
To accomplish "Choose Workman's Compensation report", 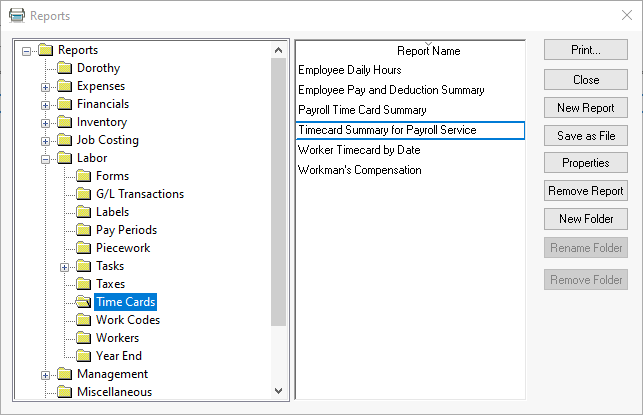I will [x=359, y=170].
